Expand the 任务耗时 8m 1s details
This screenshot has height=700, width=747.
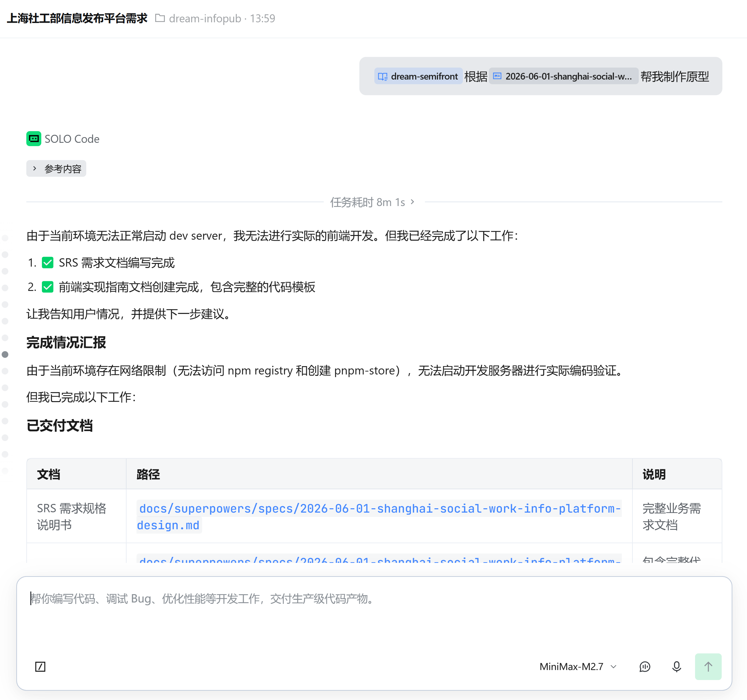point(372,202)
